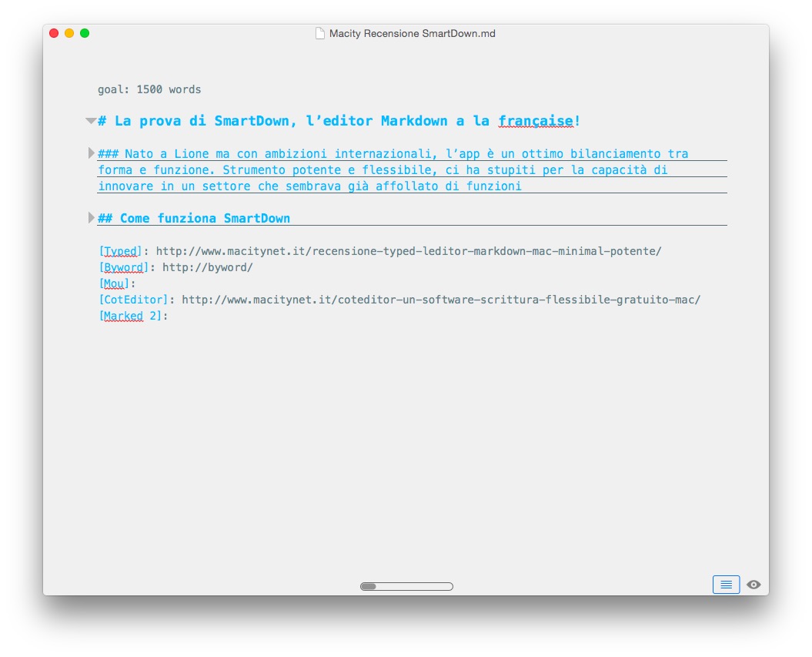Click the '[Byword]' reference label

click(123, 267)
